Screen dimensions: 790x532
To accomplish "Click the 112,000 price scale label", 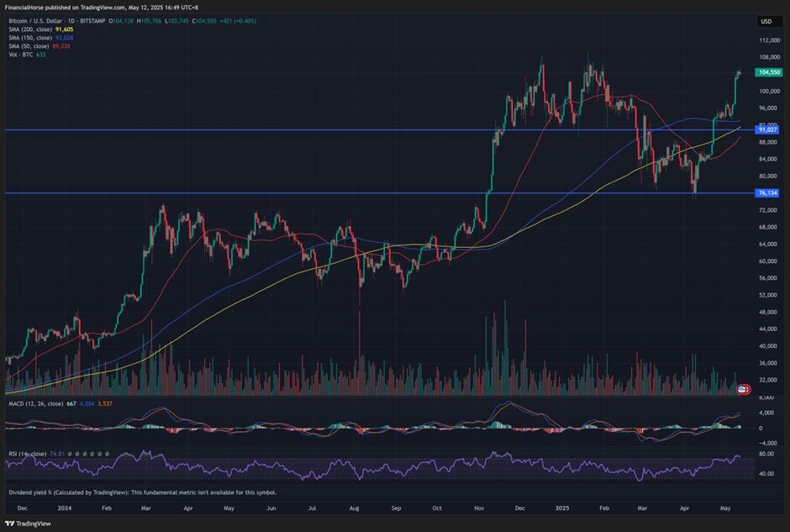I will [x=768, y=40].
